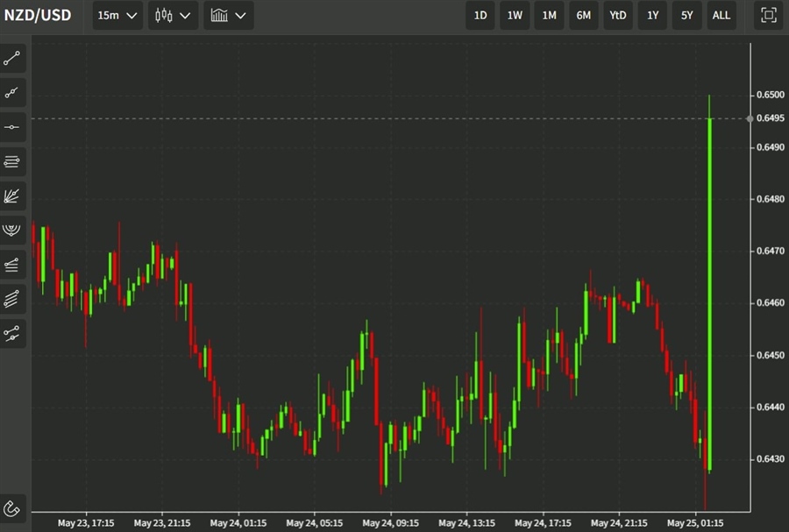Viewport: 789px width, 532px height.
Task: Set range to 1Y
Action: (x=652, y=15)
